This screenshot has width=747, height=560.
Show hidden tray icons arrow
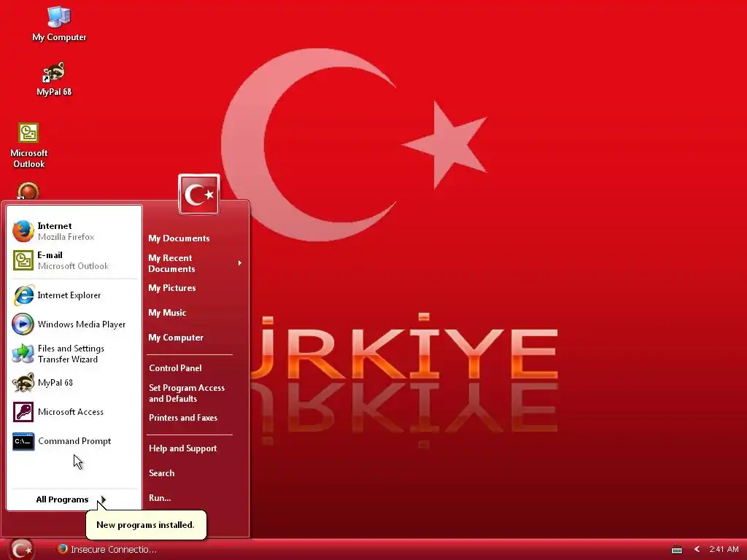[x=697, y=549]
